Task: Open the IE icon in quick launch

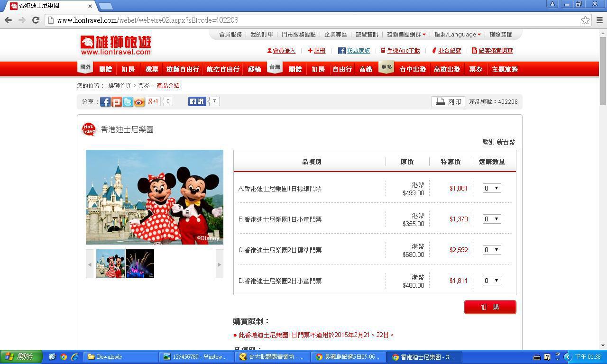Action: pos(74,357)
